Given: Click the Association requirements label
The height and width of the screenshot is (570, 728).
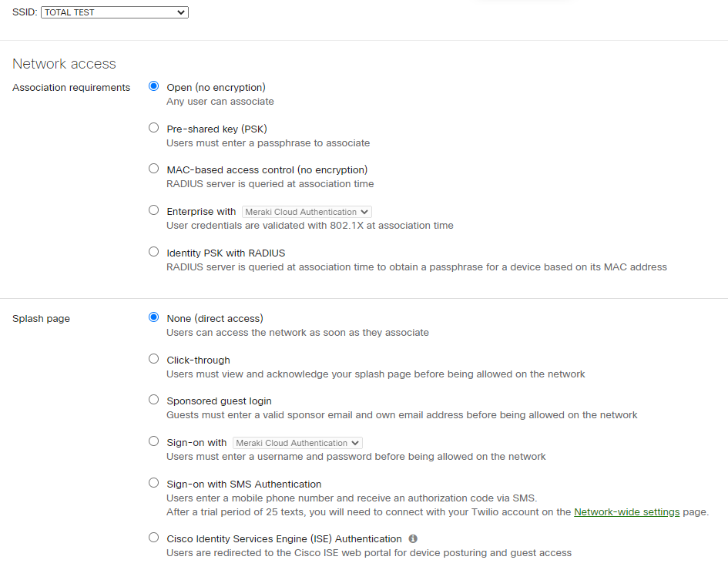Looking at the screenshot, I should pyautogui.click(x=71, y=87).
